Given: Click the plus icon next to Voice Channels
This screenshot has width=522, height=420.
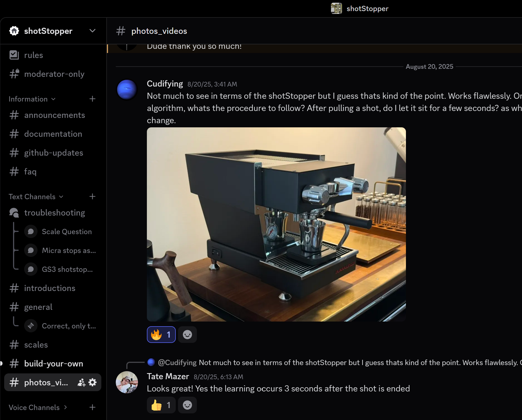Looking at the screenshot, I should click(92, 407).
